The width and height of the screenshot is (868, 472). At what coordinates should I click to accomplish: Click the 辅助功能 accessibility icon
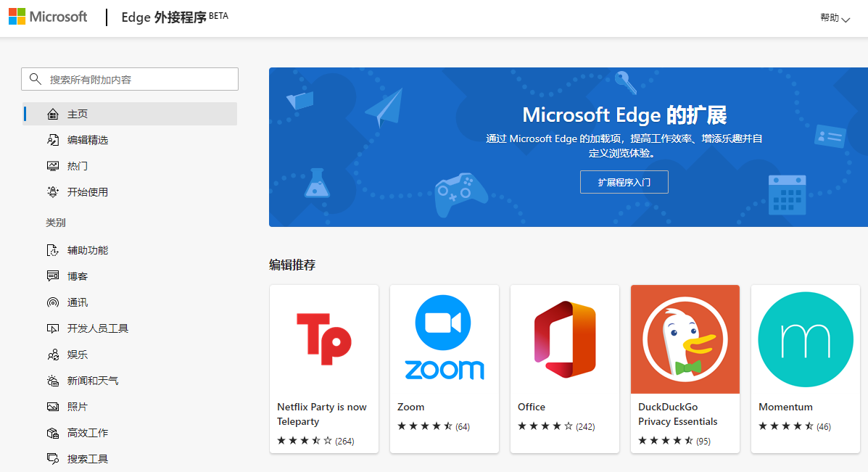pyautogui.click(x=53, y=250)
